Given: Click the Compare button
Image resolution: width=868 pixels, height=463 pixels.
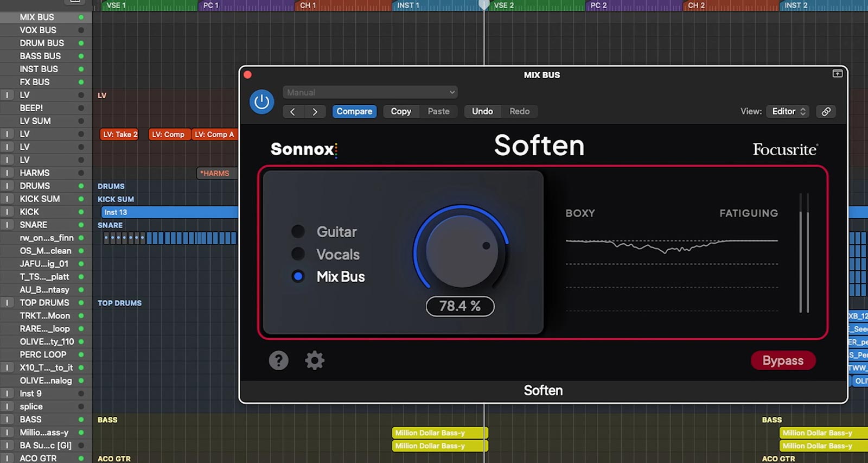Looking at the screenshot, I should (354, 111).
